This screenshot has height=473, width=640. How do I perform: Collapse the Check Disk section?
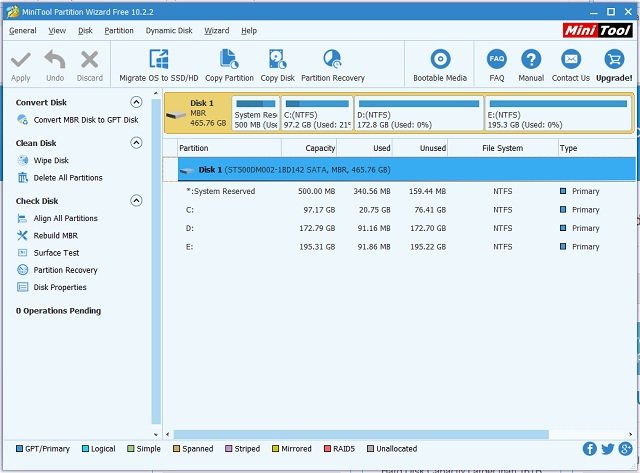(136, 201)
